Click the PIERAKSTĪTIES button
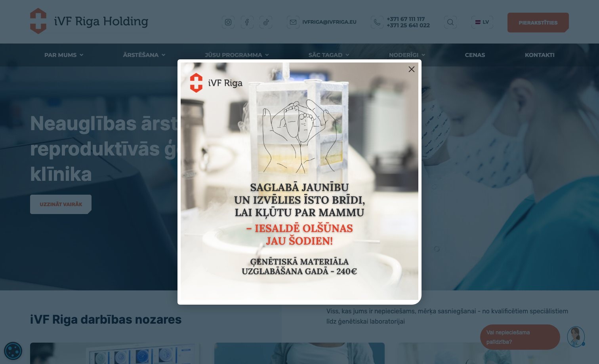 click(538, 23)
